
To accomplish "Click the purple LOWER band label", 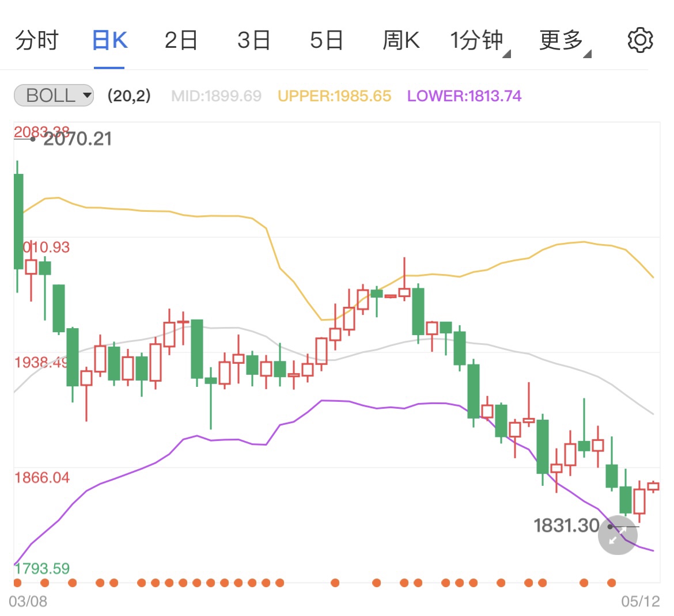I will [464, 96].
